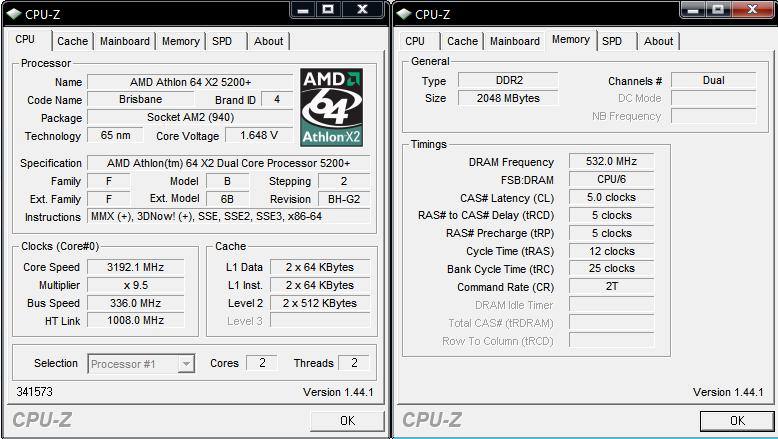Open the SPD tab in left CPU-Z window
Viewport: 778px width, 439px height.
pos(222,41)
